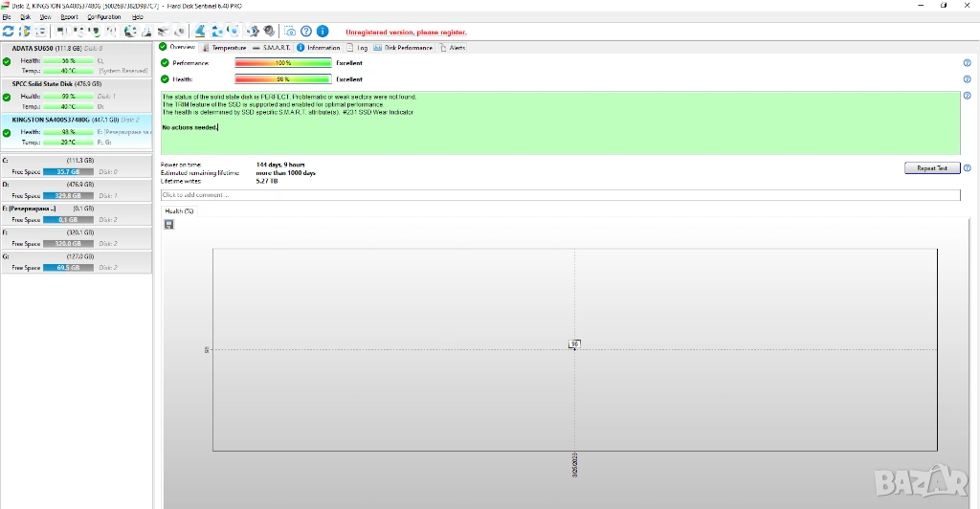Screen dimensions: 980x509
Task: Click the camera screenshot icon in toolbar
Action: 290,32
